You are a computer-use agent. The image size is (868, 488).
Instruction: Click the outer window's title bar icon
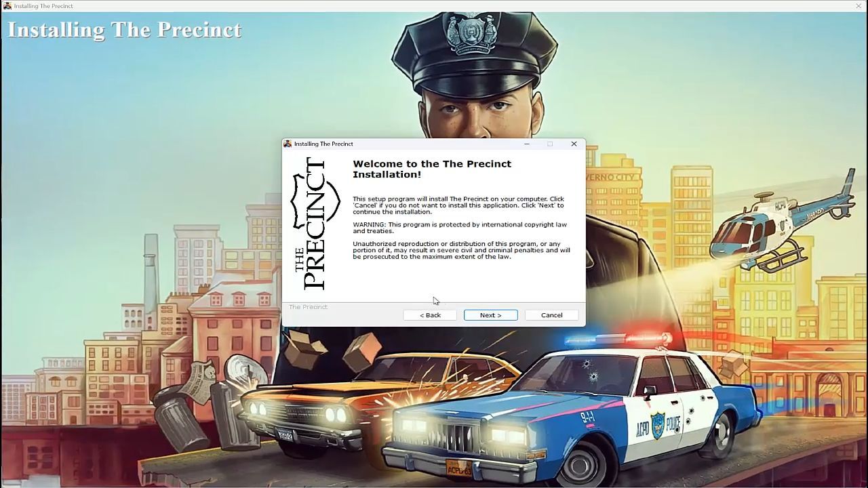tap(7, 6)
